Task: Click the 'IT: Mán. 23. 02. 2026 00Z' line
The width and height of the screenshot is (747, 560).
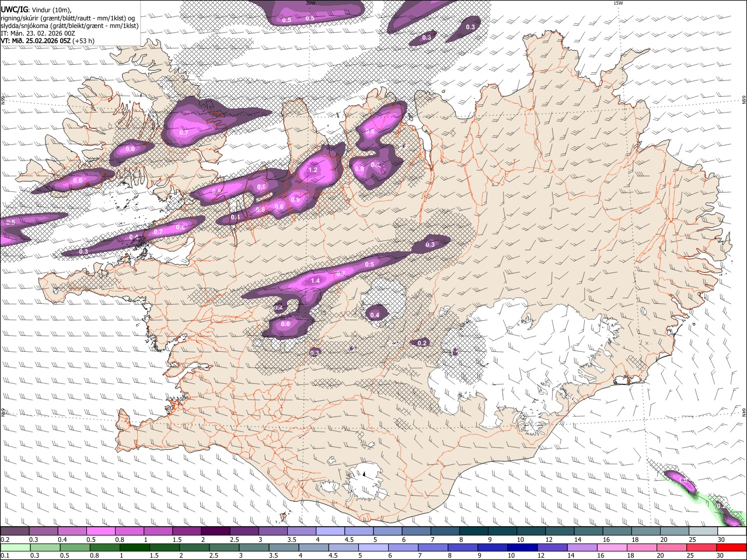Action: tap(38, 33)
